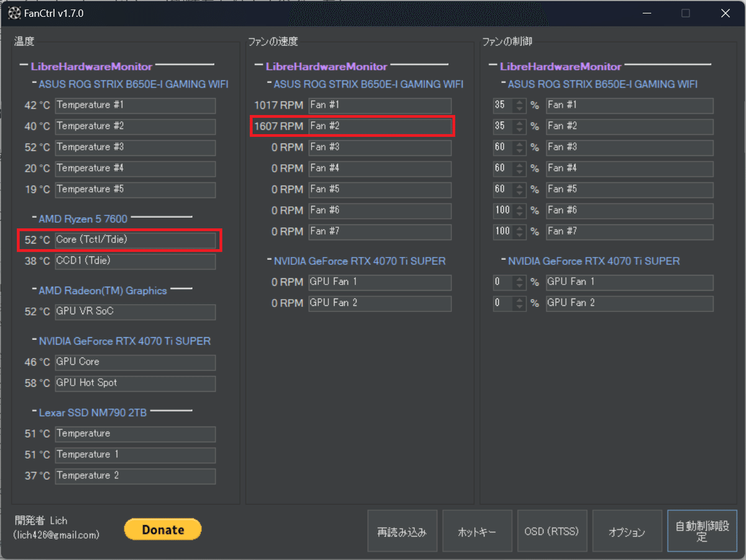The image size is (746, 560).
Task: Click GPU Fan 2 control name field
Action: pyautogui.click(x=630, y=303)
